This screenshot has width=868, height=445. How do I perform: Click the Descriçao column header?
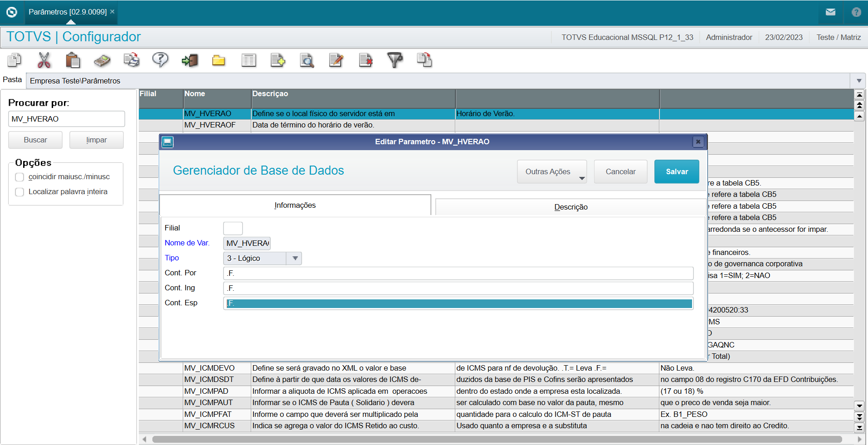[x=353, y=98]
